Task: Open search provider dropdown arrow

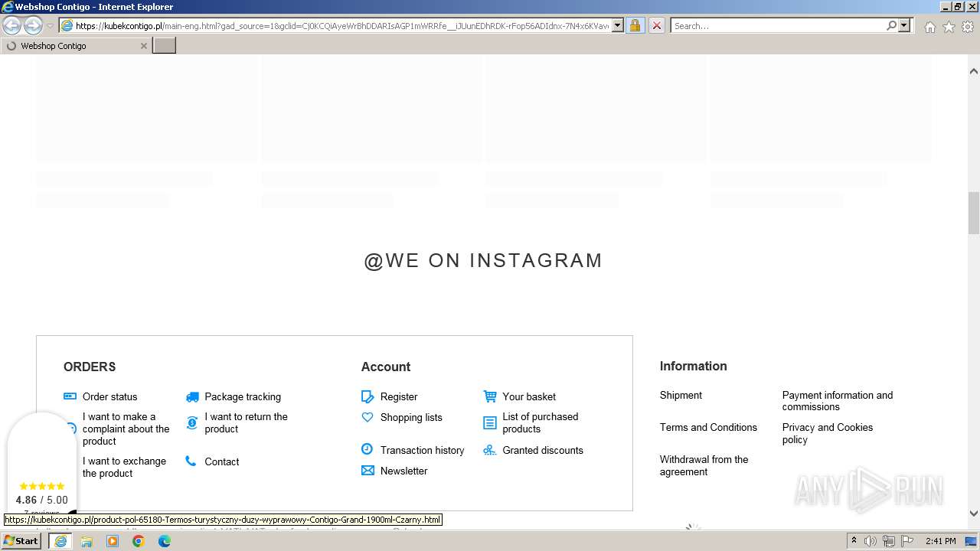Action: (904, 25)
